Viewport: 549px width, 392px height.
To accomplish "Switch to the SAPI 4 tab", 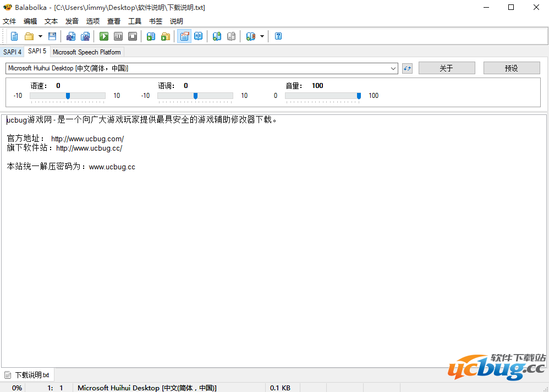I will click(12, 52).
